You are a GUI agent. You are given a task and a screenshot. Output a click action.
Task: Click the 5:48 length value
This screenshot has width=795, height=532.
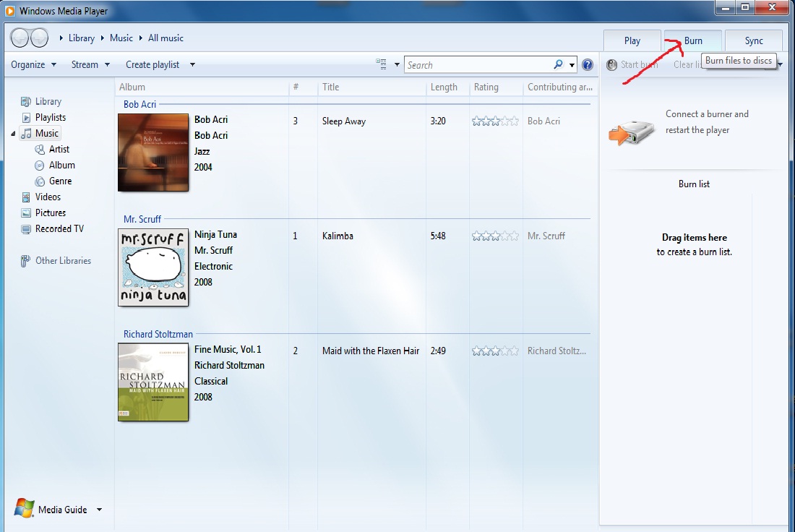point(438,236)
